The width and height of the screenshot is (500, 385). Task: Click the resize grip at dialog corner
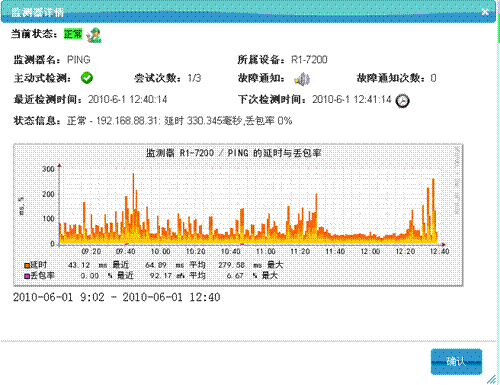[491, 379]
